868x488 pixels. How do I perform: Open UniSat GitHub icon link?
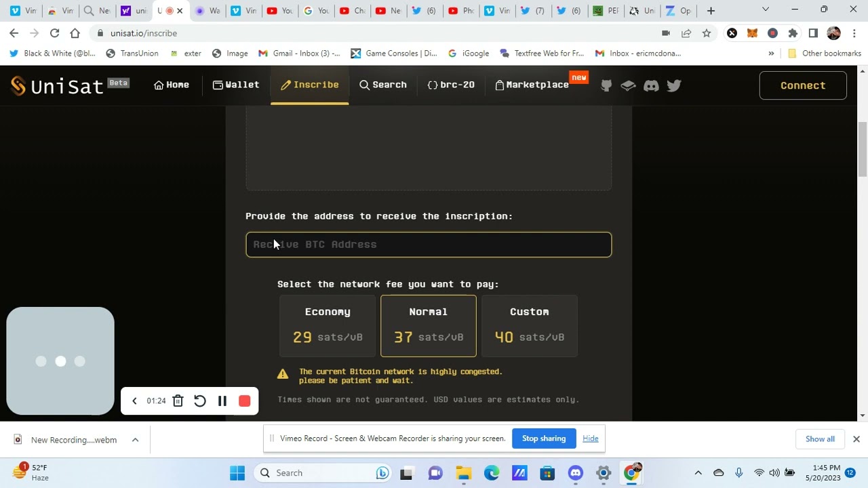click(x=606, y=85)
